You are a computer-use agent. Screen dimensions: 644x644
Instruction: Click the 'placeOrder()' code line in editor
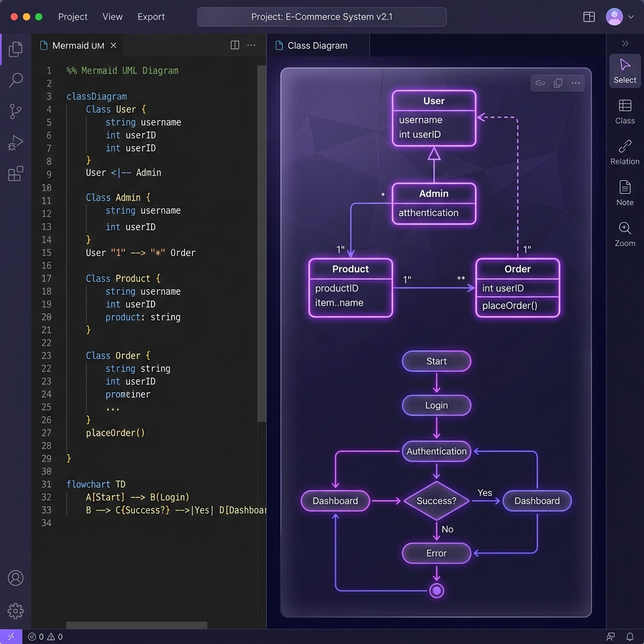click(x=115, y=433)
